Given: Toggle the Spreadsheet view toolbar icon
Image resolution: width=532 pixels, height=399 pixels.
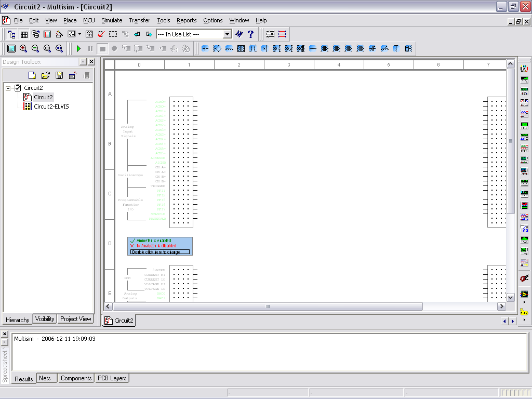Looking at the screenshot, I should pyautogui.click(x=23, y=34).
